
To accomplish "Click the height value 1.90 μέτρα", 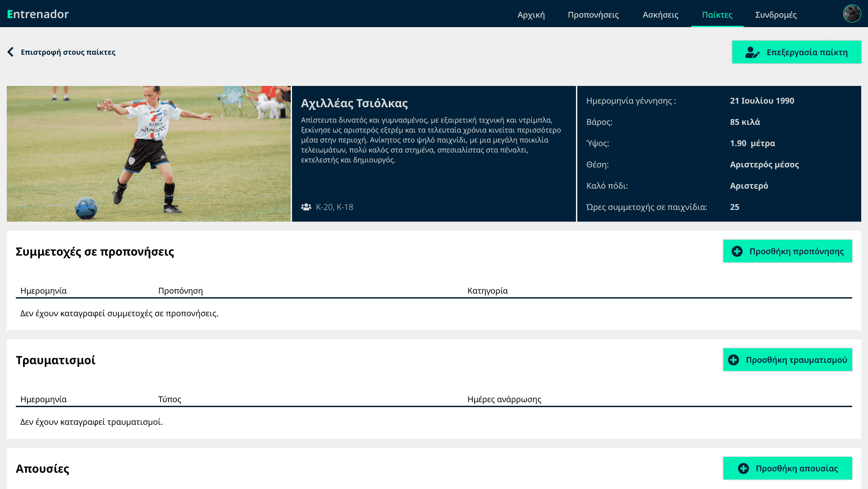I will 752,143.
